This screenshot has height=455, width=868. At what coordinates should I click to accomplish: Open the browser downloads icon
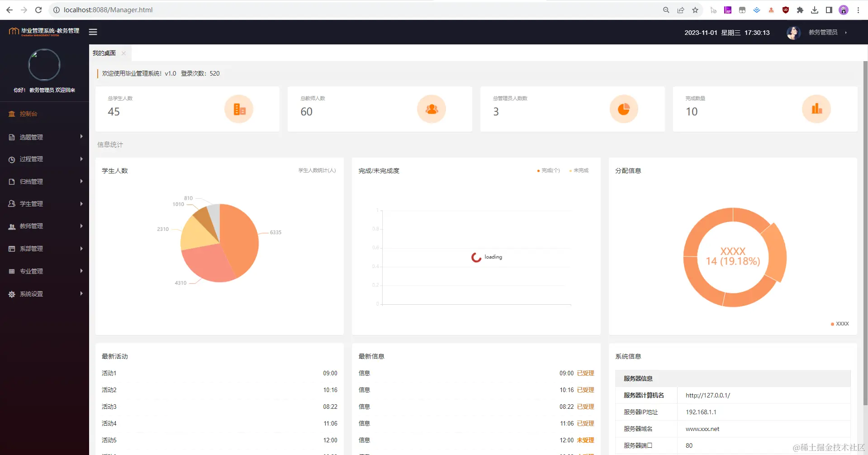point(815,10)
